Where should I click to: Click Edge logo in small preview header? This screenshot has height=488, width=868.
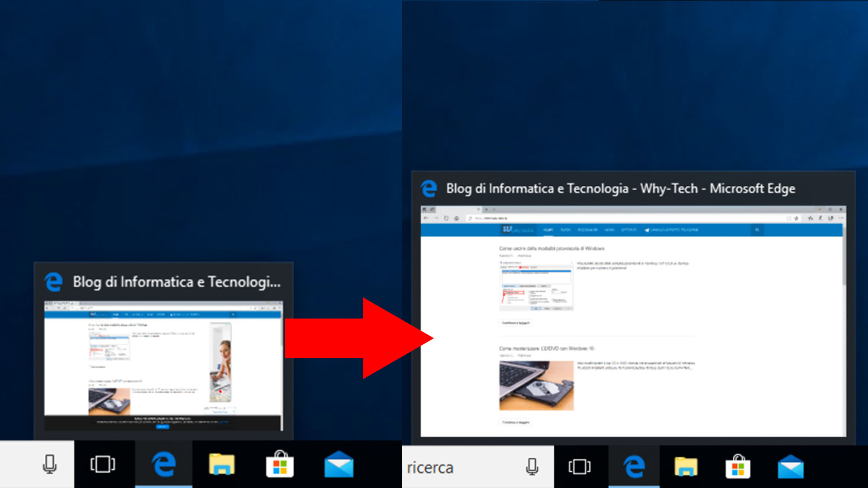pyautogui.click(x=53, y=282)
